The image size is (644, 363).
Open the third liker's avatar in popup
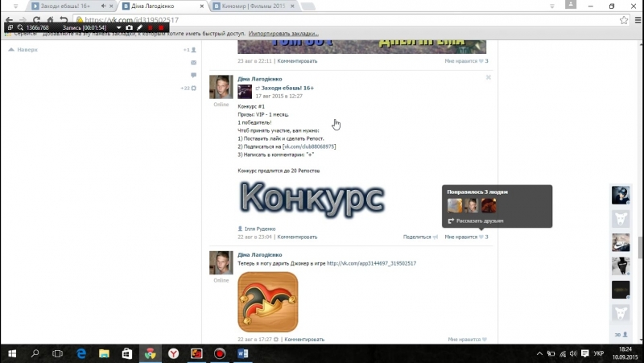point(489,205)
